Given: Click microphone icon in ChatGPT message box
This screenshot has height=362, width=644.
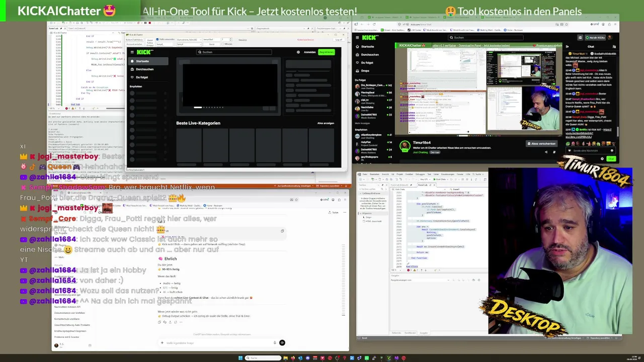Looking at the screenshot, I should (275, 343).
